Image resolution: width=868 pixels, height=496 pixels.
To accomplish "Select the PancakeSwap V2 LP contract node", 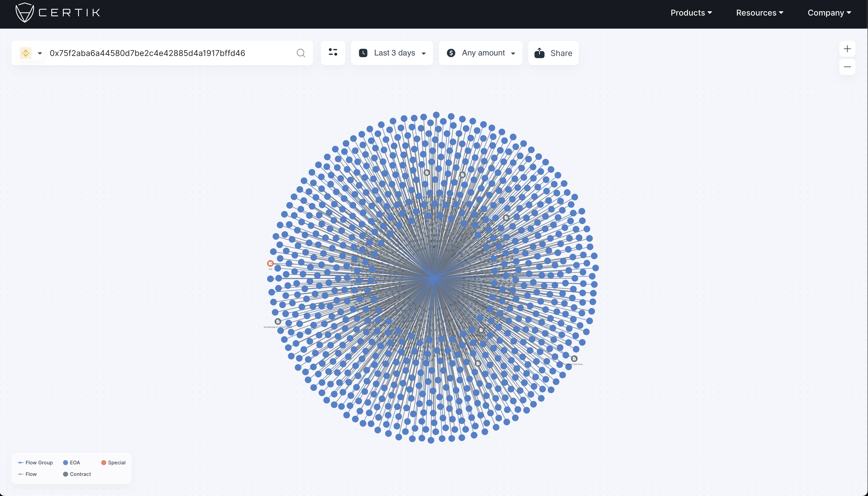I will [x=278, y=321].
